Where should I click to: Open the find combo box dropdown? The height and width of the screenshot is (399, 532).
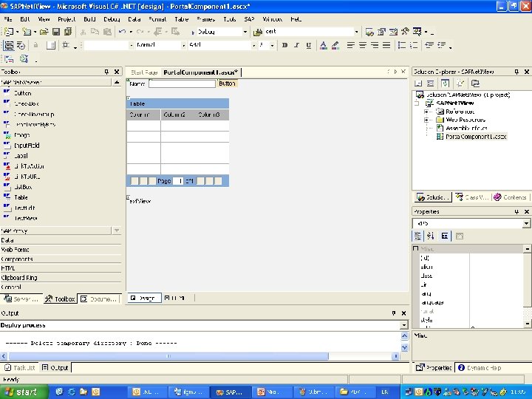(356, 32)
